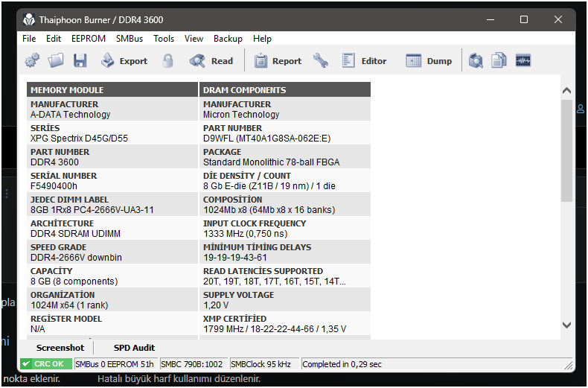Open the SMBus menu
The image size is (588, 388).
(130, 39)
